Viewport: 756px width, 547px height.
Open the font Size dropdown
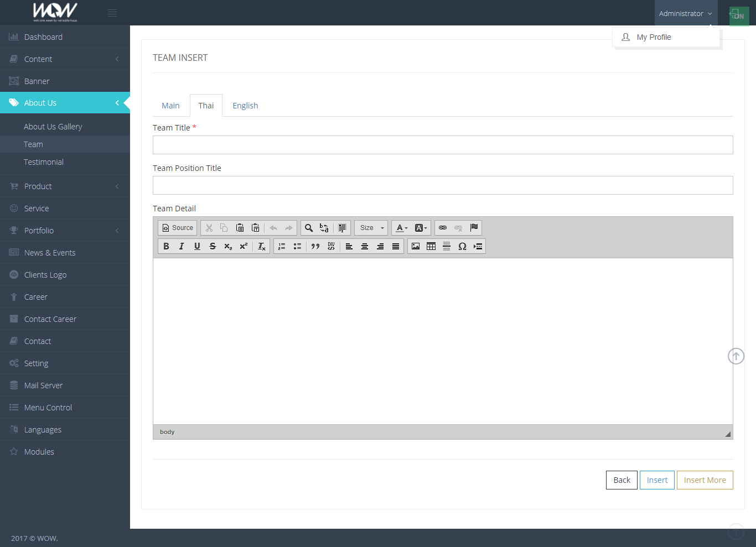(371, 228)
